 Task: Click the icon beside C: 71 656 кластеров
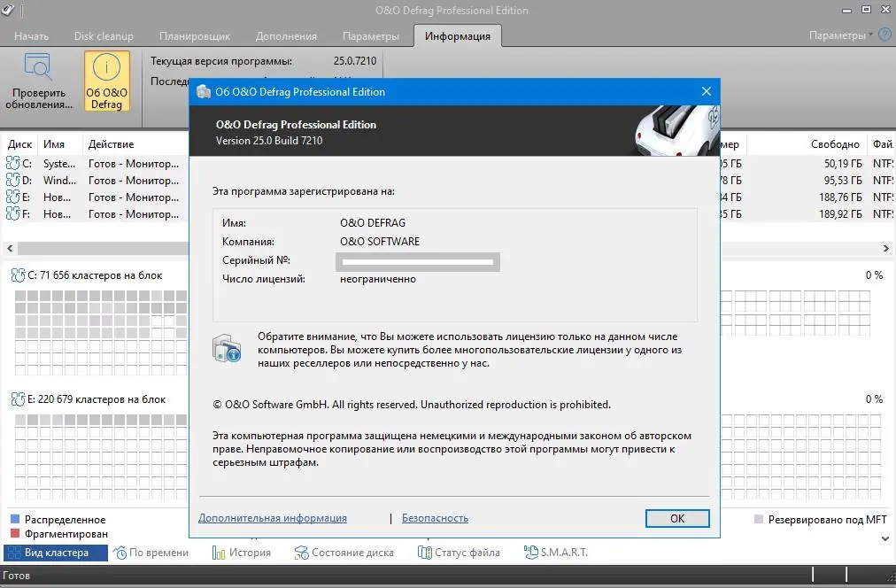click(x=18, y=275)
